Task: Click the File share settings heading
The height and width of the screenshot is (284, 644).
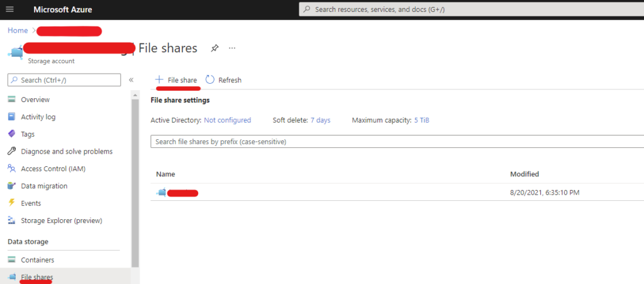Action: click(180, 100)
